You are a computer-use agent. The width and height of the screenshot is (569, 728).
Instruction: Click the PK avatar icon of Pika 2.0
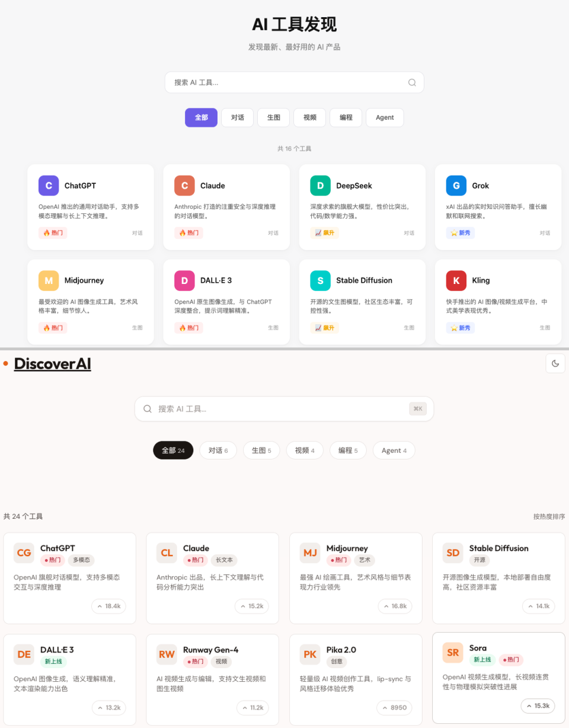[x=310, y=654]
